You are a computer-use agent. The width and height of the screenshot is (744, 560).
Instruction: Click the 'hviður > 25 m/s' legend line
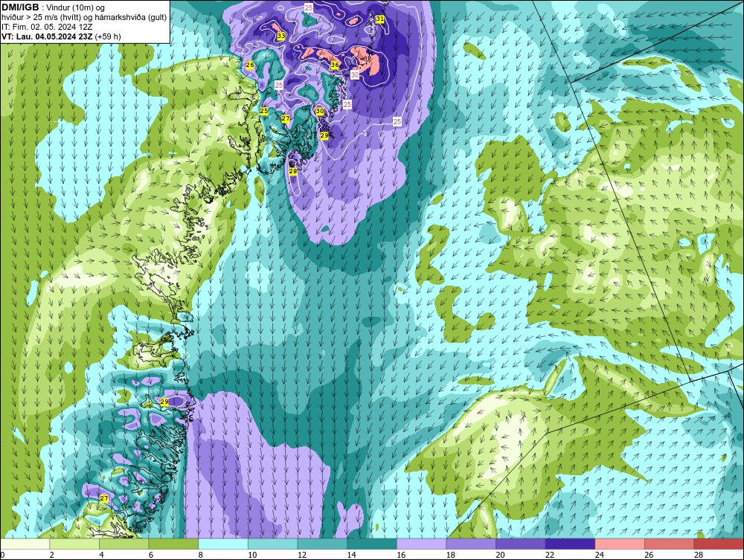pyautogui.click(x=84, y=18)
